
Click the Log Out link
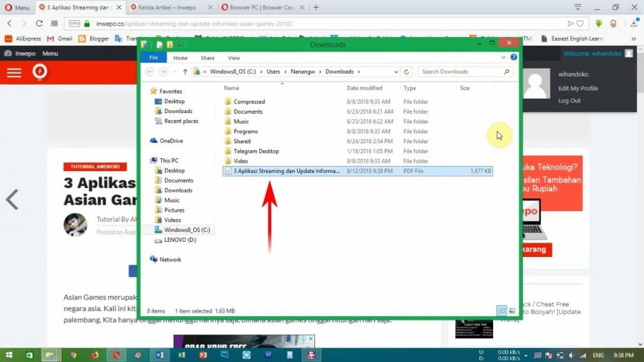click(x=569, y=101)
